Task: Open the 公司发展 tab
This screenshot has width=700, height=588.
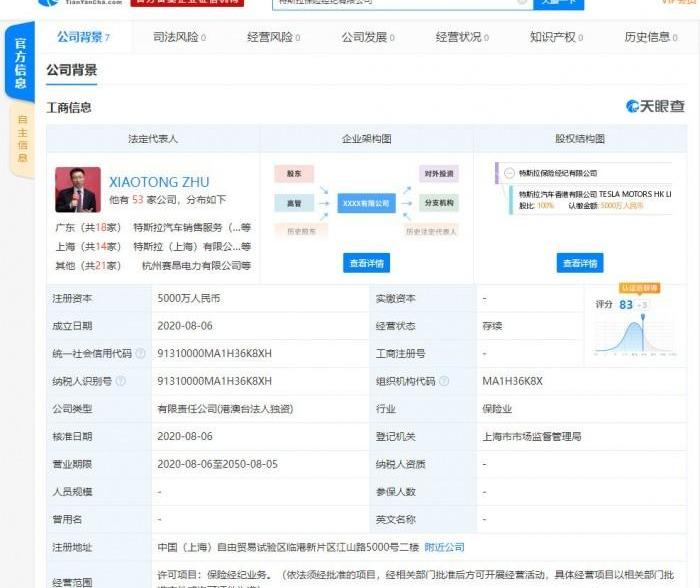Action: tap(368, 37)
